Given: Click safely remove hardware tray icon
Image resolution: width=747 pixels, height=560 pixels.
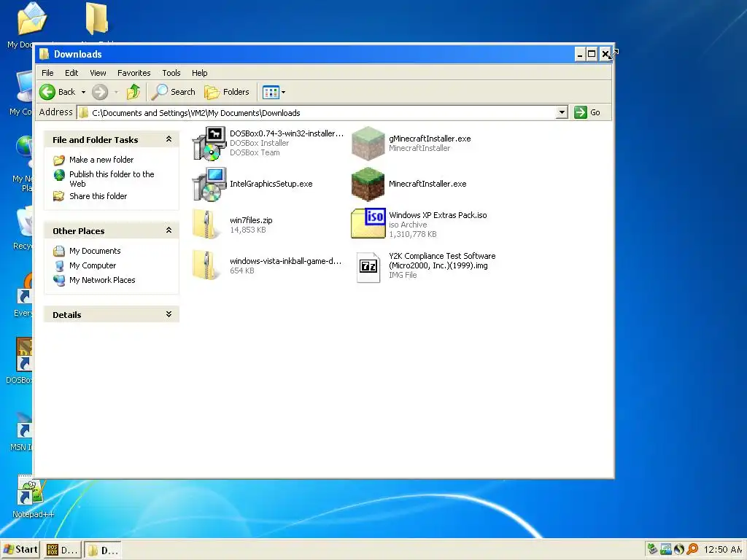Looking at the screenshot, I should (x=652, y=549).
